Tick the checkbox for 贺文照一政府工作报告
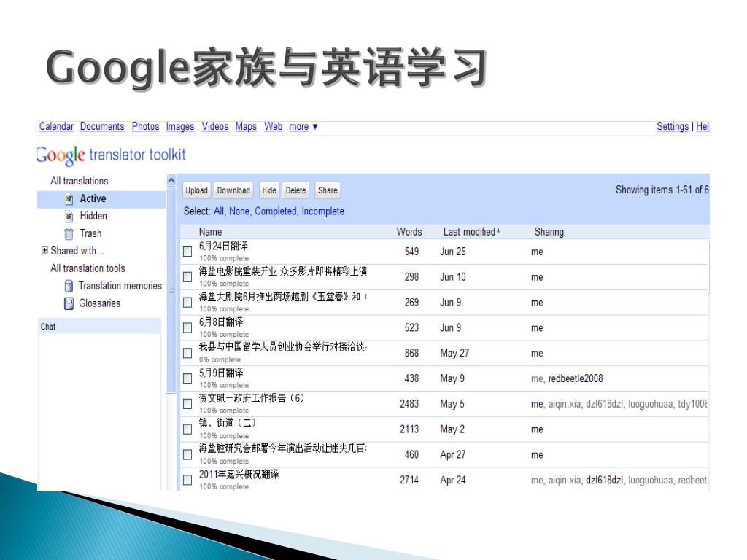 (187, 404)
